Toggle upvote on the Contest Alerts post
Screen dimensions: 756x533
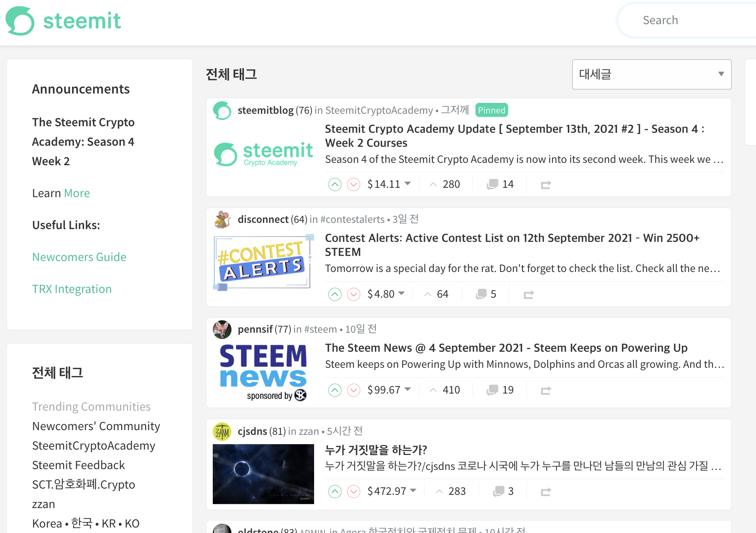click(335, 294)
